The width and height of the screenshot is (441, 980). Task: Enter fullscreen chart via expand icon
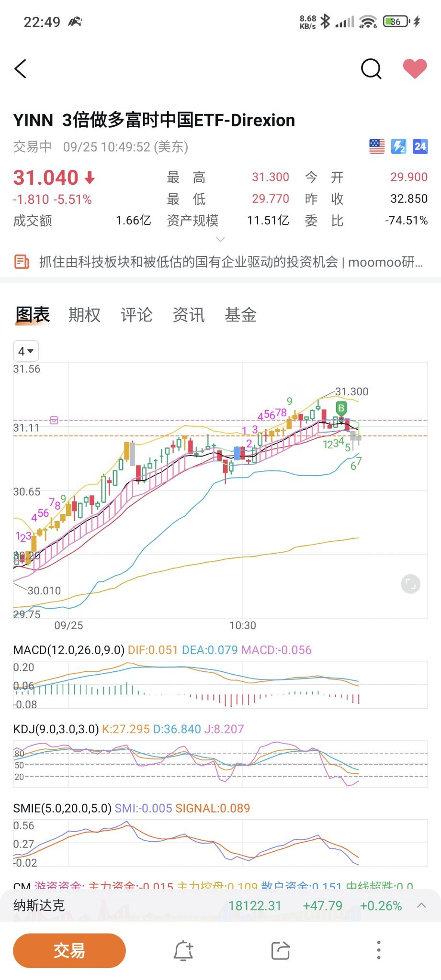pyautogui.click(x=410, y=584)
